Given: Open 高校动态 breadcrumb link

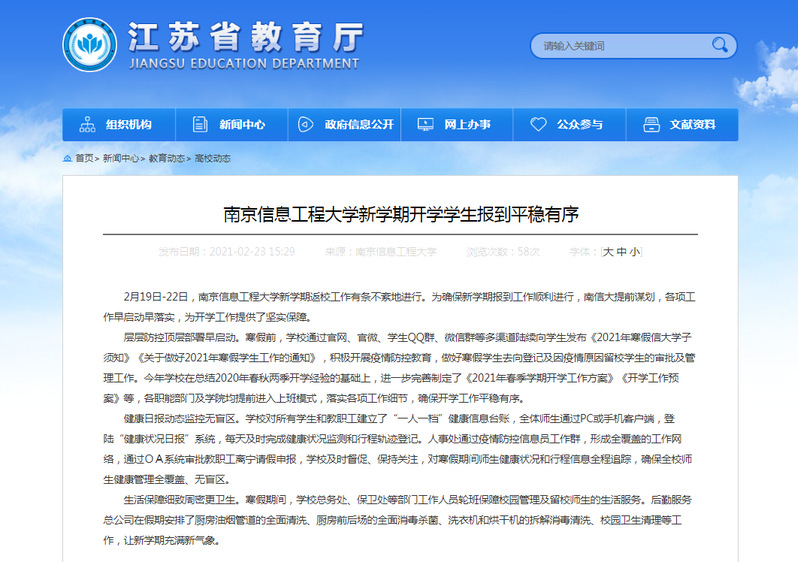Looking at the screenshot, I should (212, 158).
